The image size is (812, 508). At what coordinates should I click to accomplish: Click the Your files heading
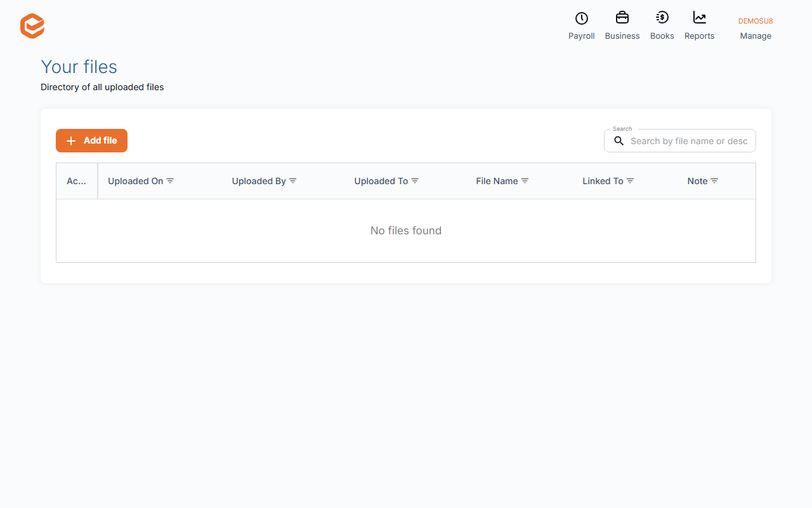[79, 67]
